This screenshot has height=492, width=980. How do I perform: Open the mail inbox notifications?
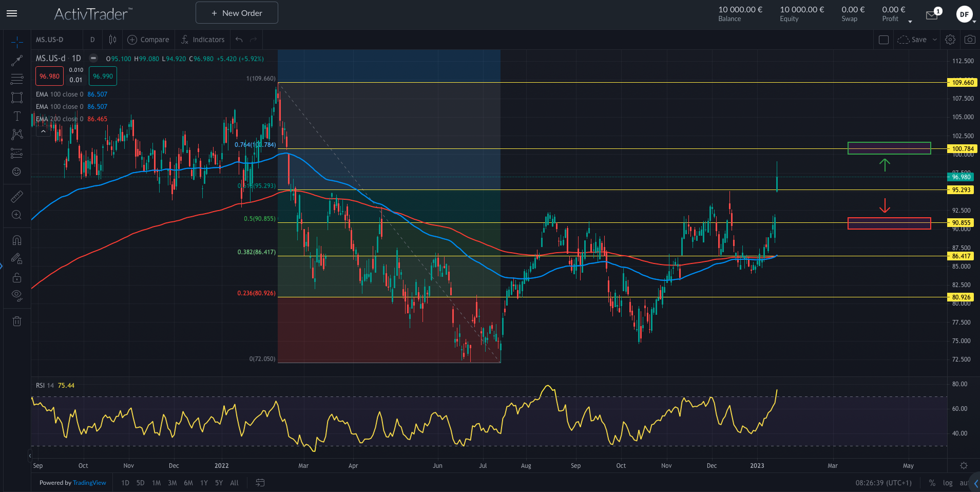coord(932,15)
